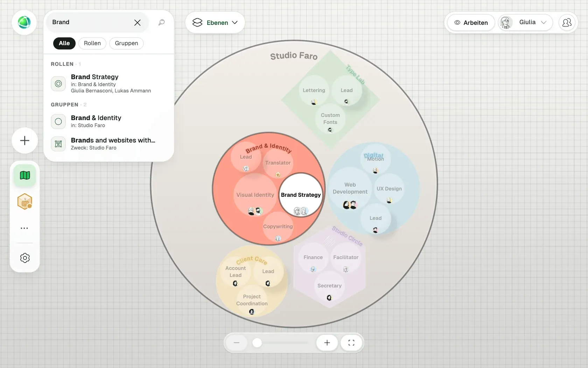This screenshot has width=588, height=368.
Task: Select the Web Development role circle
Action: pyautogui.click(x=350, y=188)
